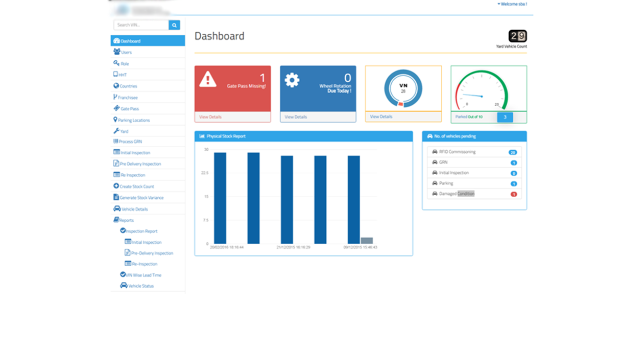Click the speedometer gauge for parked vehicles
The width and height of the screenshot is (644, 348).
click(482, 90)
